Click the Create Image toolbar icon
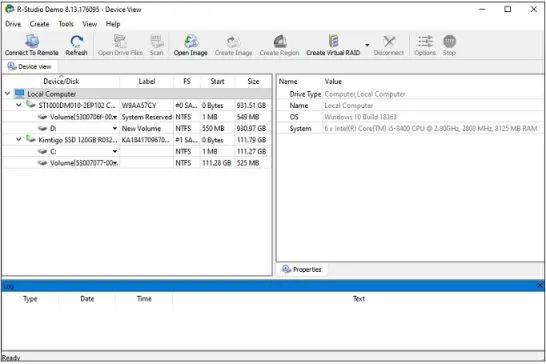The height and width of the screenshot is (364, 546). pyautogui.click(x=233, y=41)
